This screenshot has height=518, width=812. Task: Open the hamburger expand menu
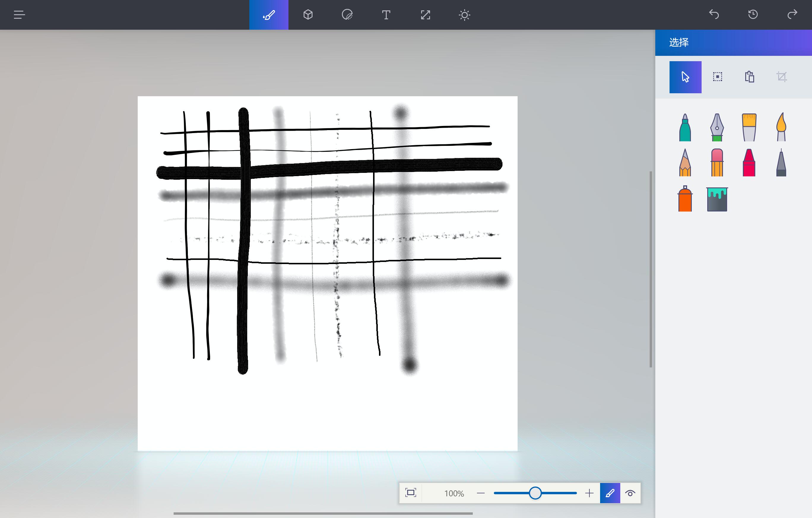[x=19, y=15]
